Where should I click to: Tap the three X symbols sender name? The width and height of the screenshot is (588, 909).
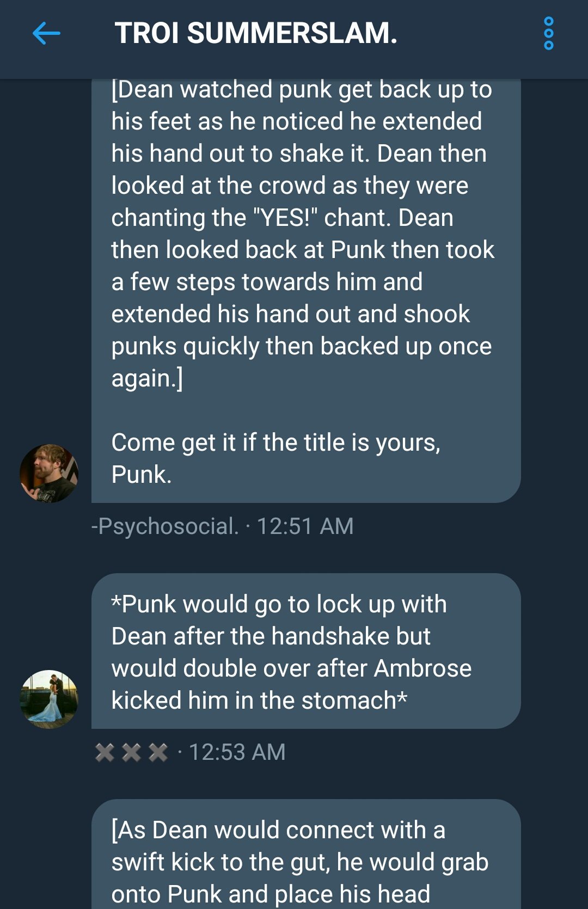coord(131,752)
